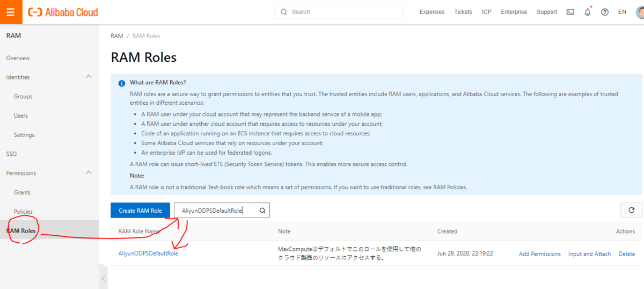Click the RAM breadcrumb link
This screenshot has height=289, width=644.
(117, 36)
